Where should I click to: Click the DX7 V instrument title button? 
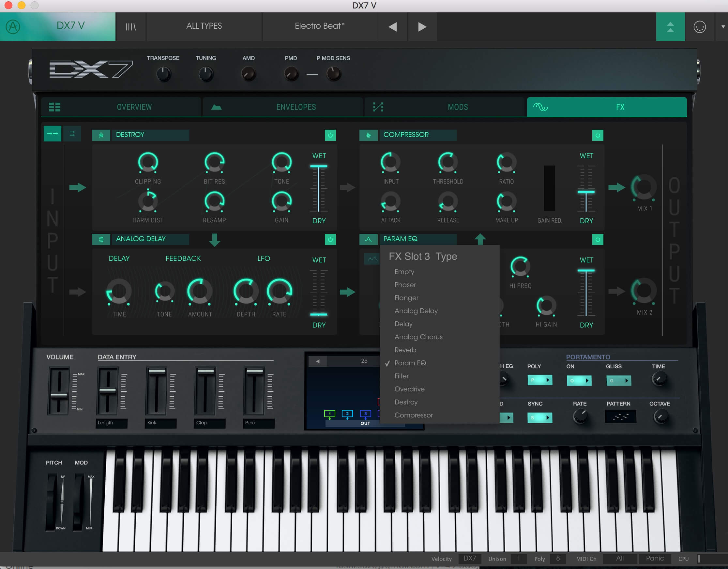click(70, 26)
